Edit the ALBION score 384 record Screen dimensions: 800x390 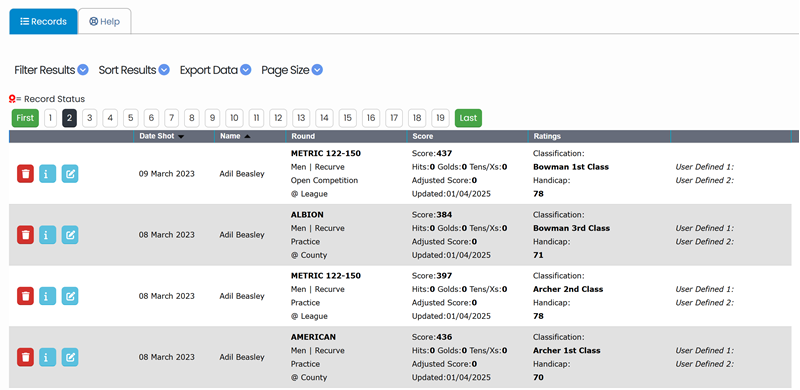pos(70,235)
